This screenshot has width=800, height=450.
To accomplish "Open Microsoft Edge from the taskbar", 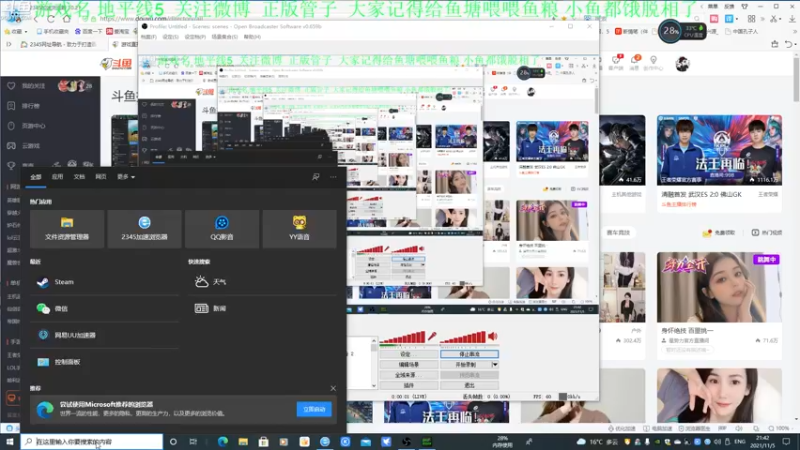I will tap(223, 441).
